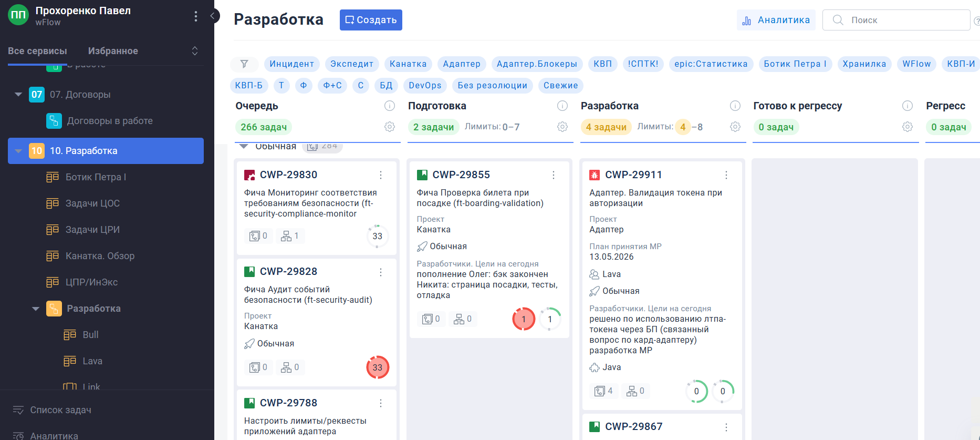Click the Создать button

click(x=371, y=20)
